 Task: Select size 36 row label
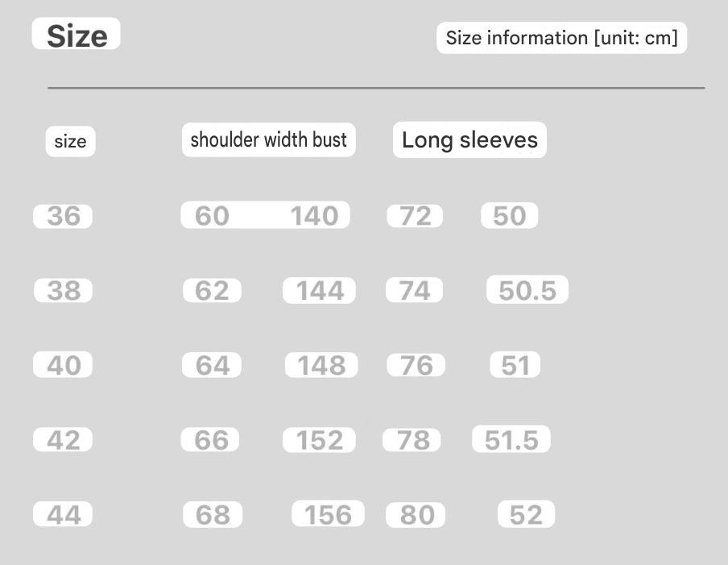click(63, 216)
